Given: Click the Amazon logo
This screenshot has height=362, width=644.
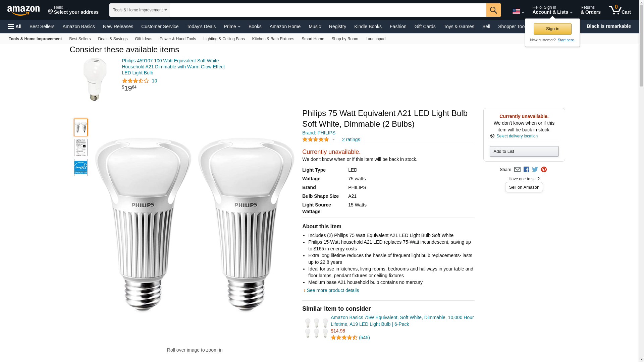Looking at the screenshot, I should [x=23, y=10].
